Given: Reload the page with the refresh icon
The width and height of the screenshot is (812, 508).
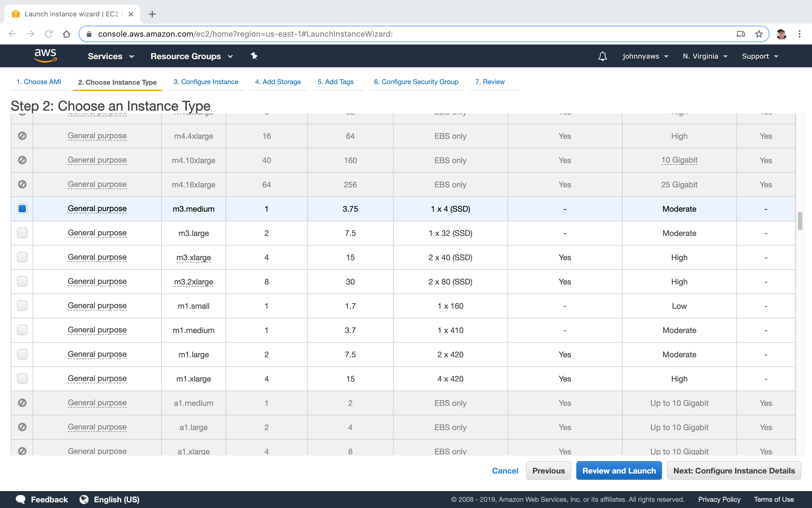Looking at the screenshot, I should click(x=49, y=34).
